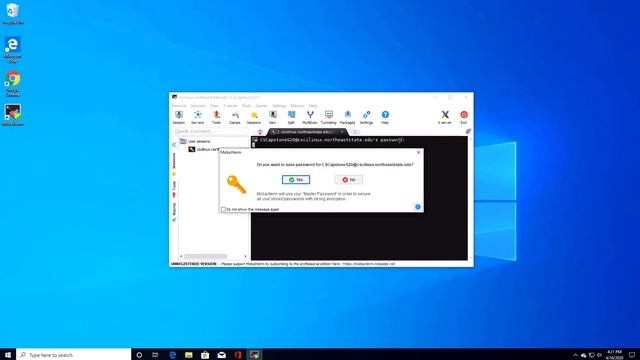Open the Tools toolbar icon
640x360 pixels.
click(x=216, y=117)
